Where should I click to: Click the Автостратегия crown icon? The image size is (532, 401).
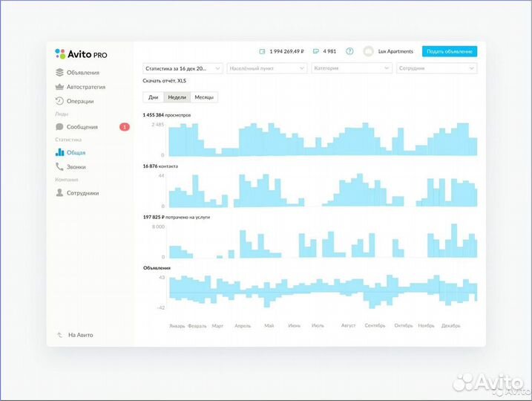[59, 87]
